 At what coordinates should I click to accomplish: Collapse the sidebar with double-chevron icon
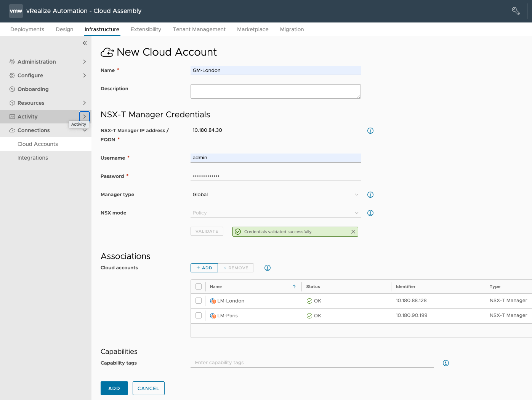(85, 43)
